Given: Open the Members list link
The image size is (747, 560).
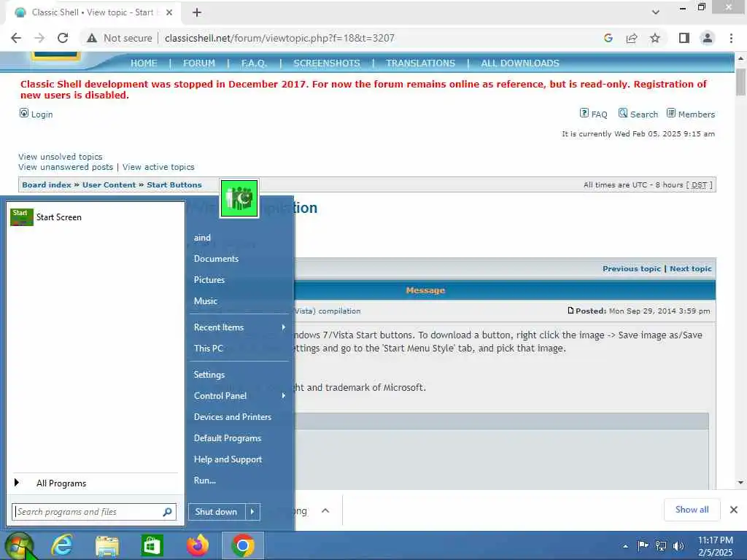Looking at the screenshot, I should tap(691, 114).
